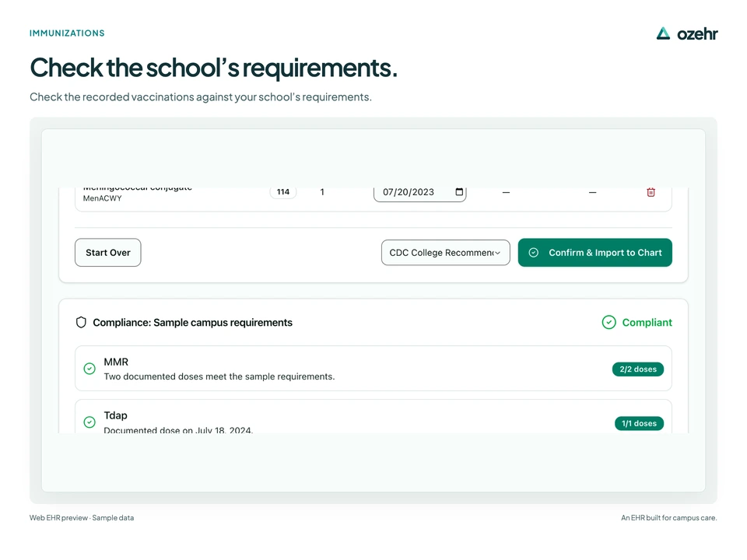Click dose number 1 in MenACWY row

tap(322, 192)
